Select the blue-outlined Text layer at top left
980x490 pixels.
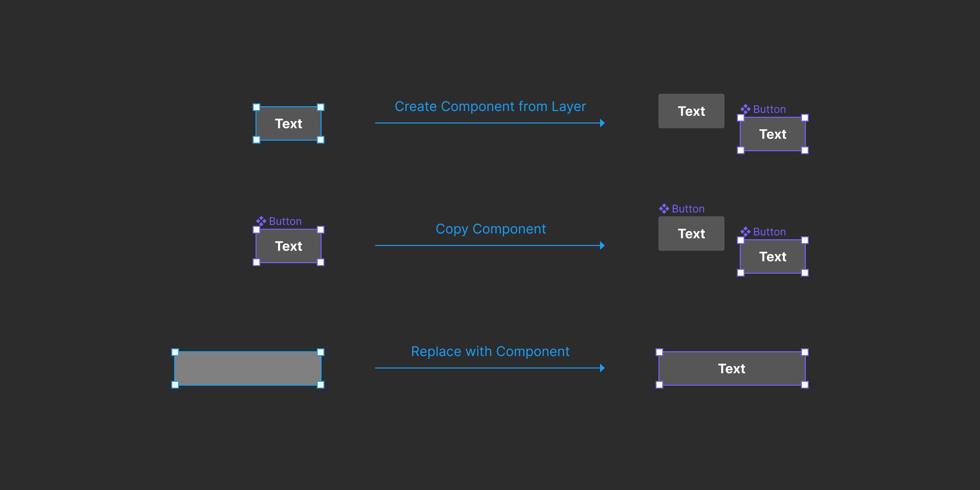pos(289,123)
